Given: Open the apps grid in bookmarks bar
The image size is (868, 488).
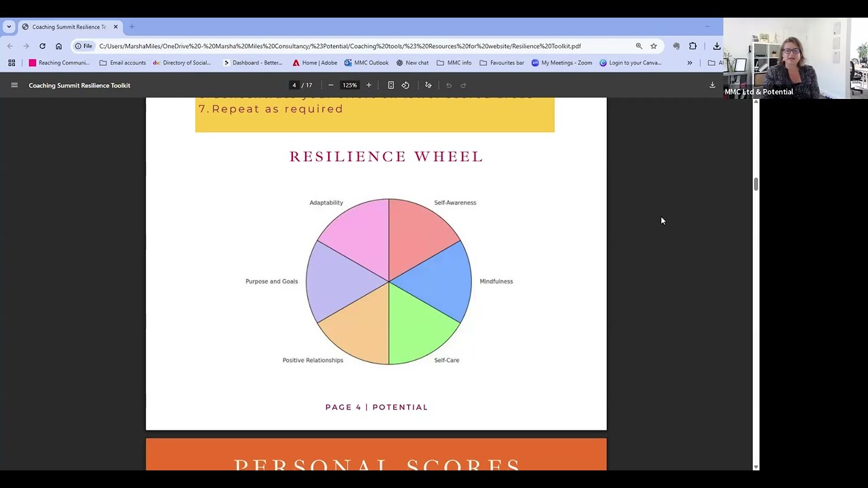Looking at the screenshot, I should (x=12, y=63).
